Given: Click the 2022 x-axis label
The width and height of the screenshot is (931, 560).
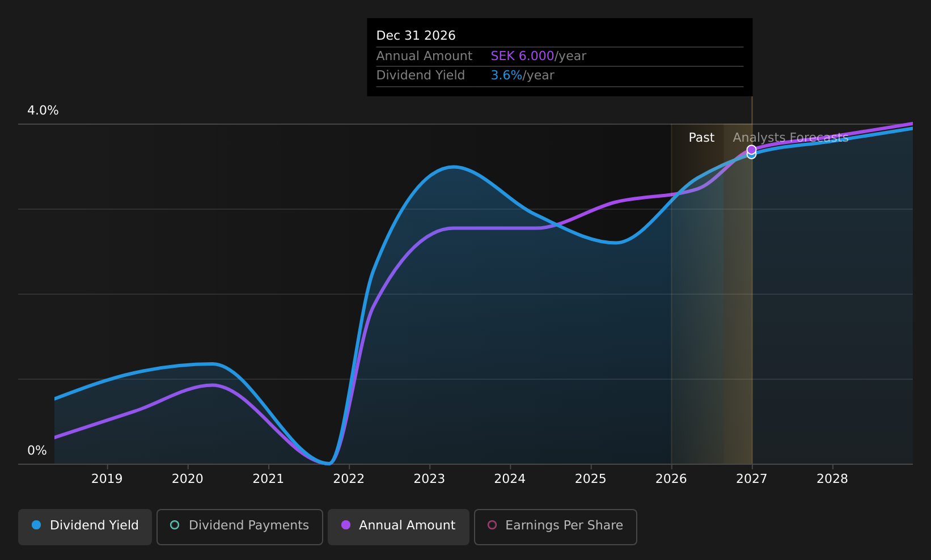Looking at the screenshot, I should (349, 479).
